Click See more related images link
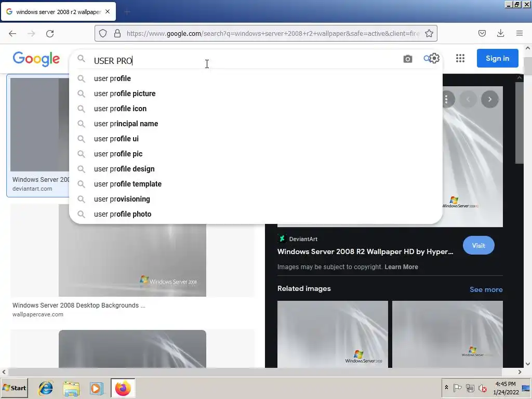The image size is (532, 399). pos(486,289)
